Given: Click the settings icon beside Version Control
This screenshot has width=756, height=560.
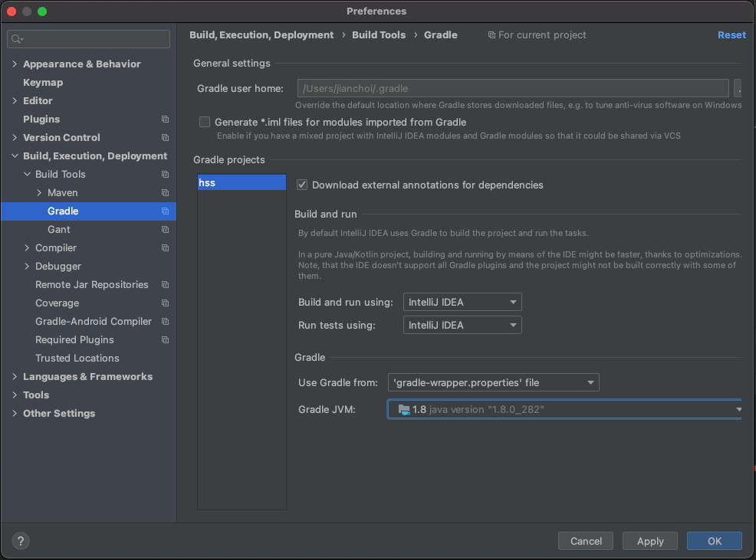Looking at the screenshot, I should [x=165, y=137].
